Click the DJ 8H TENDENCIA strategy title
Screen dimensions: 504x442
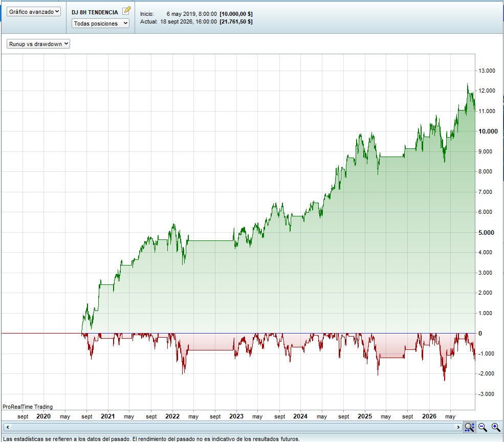coord(95,12)
